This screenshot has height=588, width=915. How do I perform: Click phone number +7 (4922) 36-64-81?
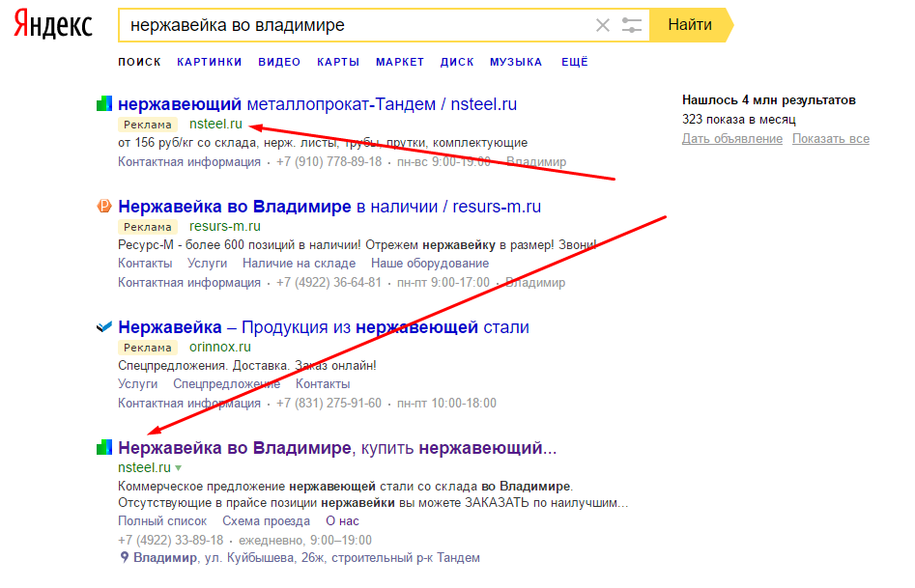pyautogui.click(x=329, y=283)
